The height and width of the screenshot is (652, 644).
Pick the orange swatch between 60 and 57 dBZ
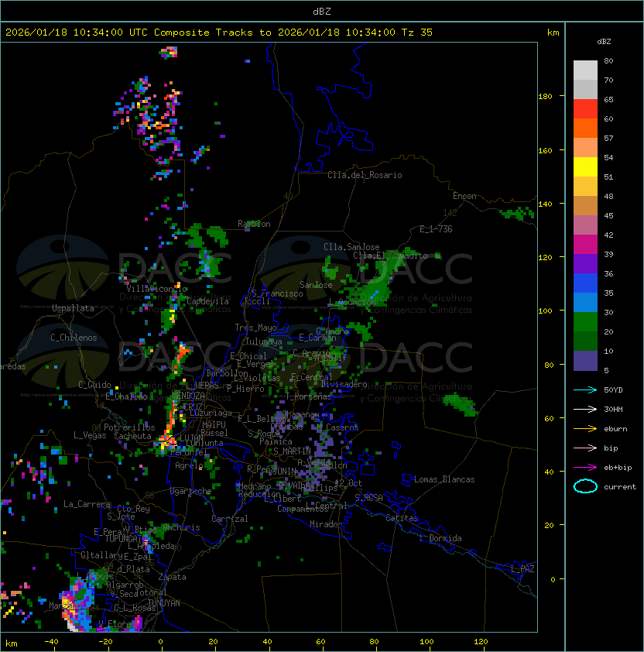click(585, 128)
